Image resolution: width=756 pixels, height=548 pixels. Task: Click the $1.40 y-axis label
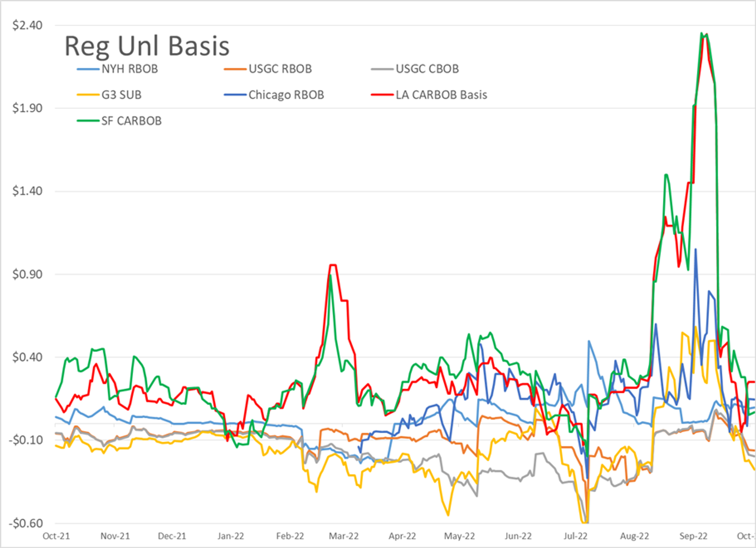coord(27,191)
